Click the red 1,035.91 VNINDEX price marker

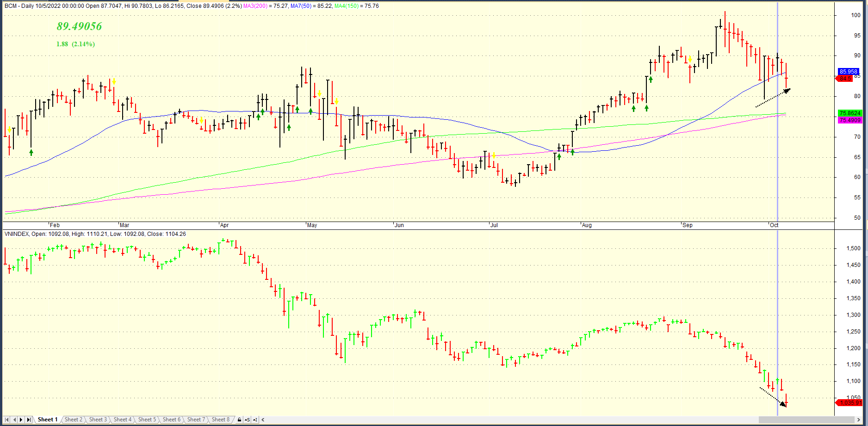pyautogui.click(x=850, y=403)
